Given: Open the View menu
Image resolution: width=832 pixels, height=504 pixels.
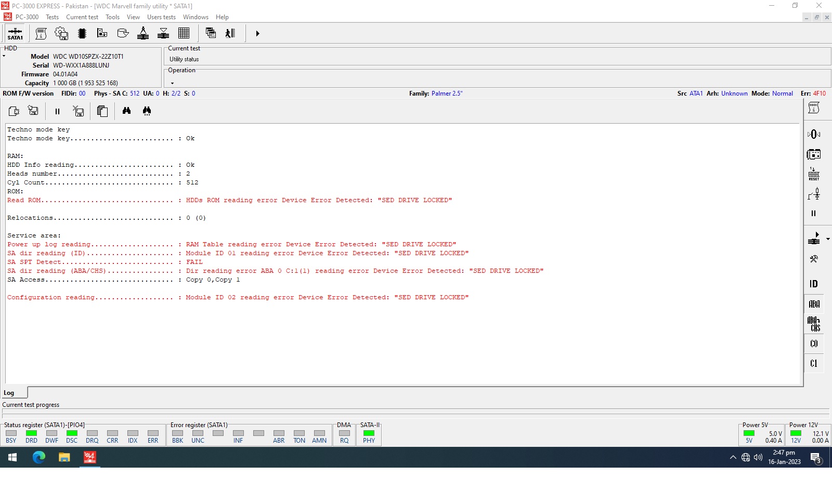Looking at the screenshot, I should tap(133, 17).
